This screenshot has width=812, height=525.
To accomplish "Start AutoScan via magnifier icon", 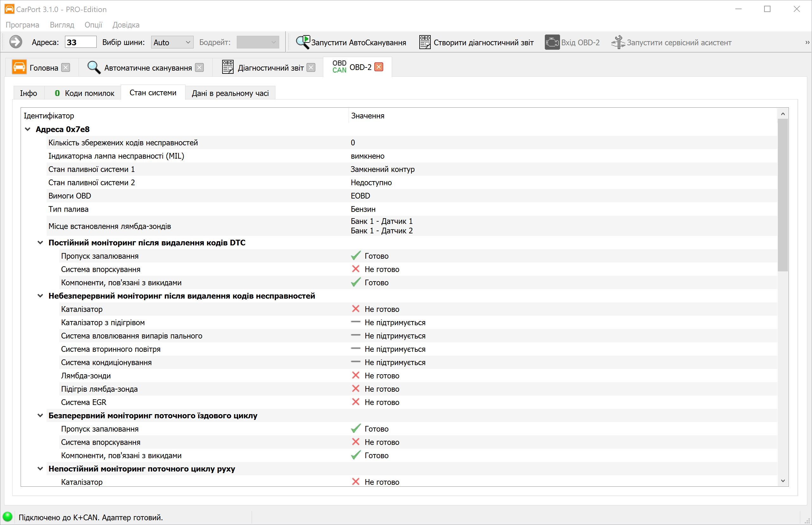I will tap(302, 42).
